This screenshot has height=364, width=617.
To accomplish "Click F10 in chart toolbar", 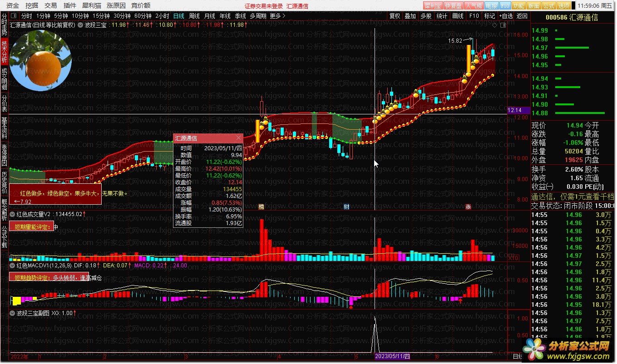I will [x=474, y=16].
